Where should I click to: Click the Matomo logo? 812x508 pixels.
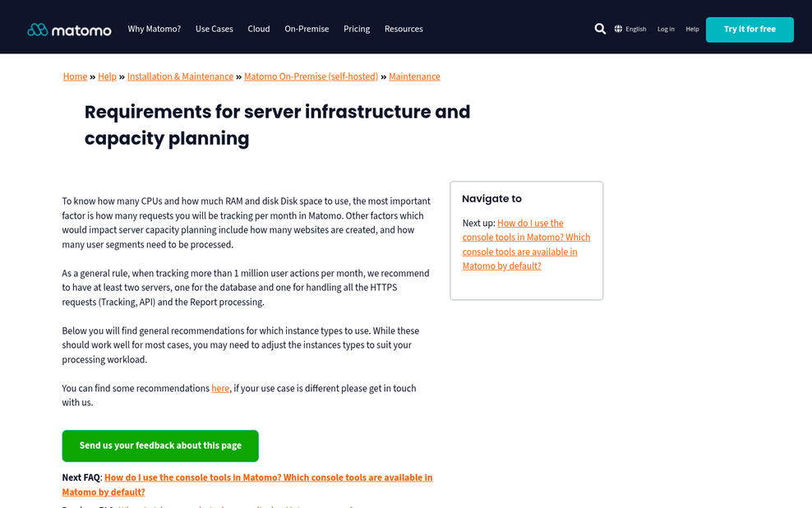pyautogui.click(x=69, y=30)
